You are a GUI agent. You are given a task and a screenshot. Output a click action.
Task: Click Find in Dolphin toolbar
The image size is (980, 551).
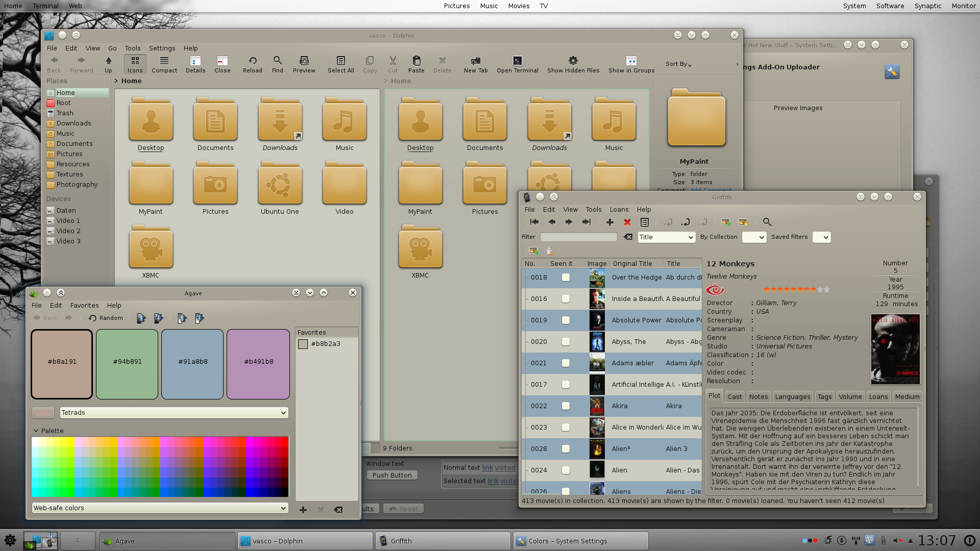click(x=278, y=64)
